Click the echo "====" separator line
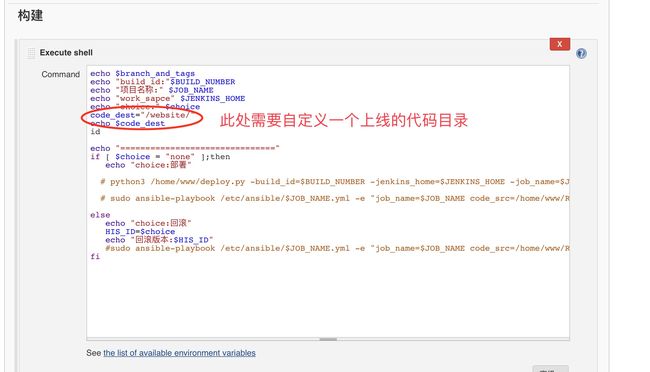This screenshot has width=650, height=372. click(185, 148)
